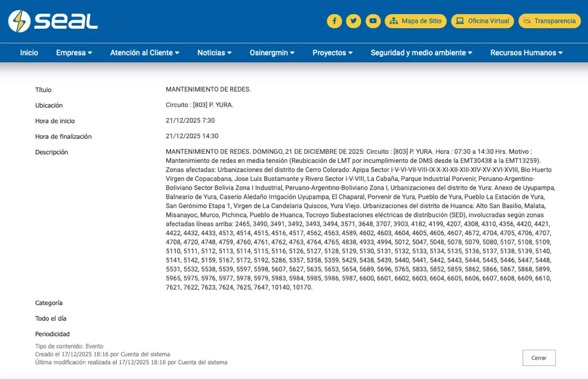The width and height of the screenshot is (588, 379).
Task: Expand Seguridad y medio ambiente menu
Action: coord(421,53)
